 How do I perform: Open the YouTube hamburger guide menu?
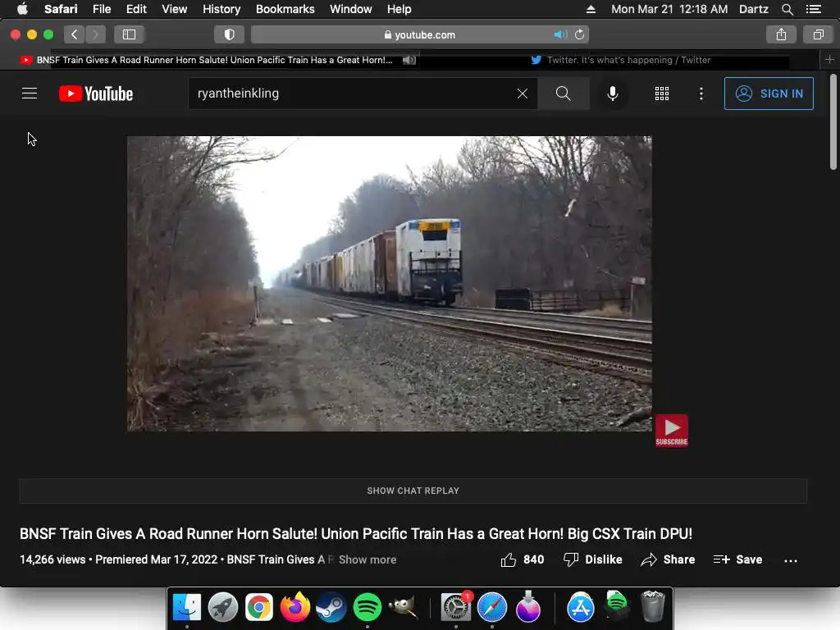[30, 94]
